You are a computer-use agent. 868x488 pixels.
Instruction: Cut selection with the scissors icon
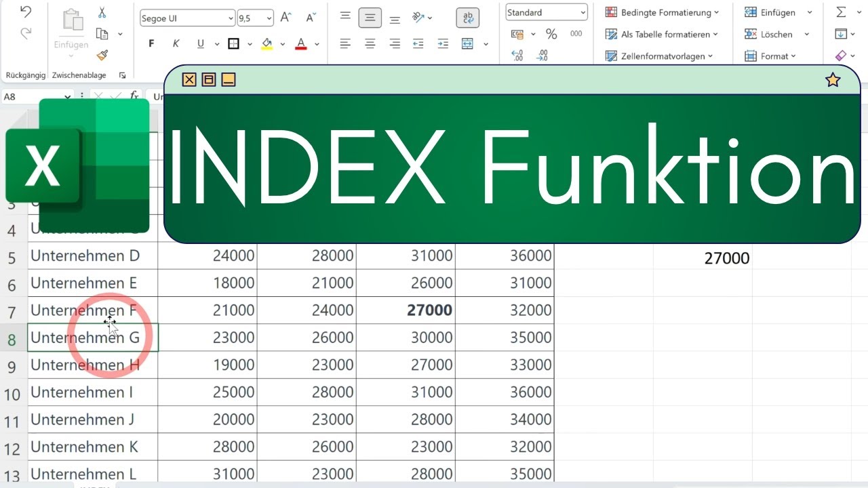(x=102, y=12)
